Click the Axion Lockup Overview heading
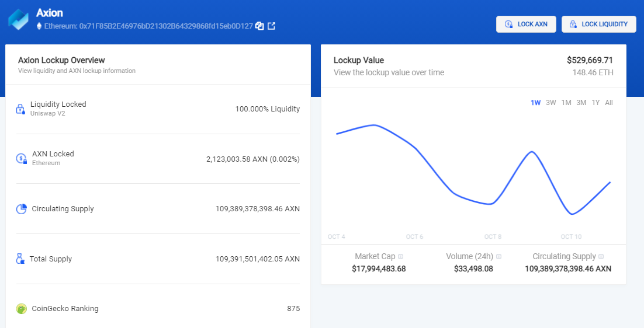Image resolution: width=644 pixels, height=328 pixels. coord(61,60)
